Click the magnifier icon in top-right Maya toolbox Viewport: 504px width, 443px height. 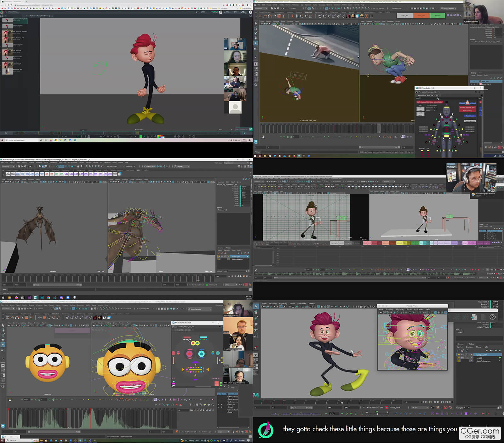[256, 85]
